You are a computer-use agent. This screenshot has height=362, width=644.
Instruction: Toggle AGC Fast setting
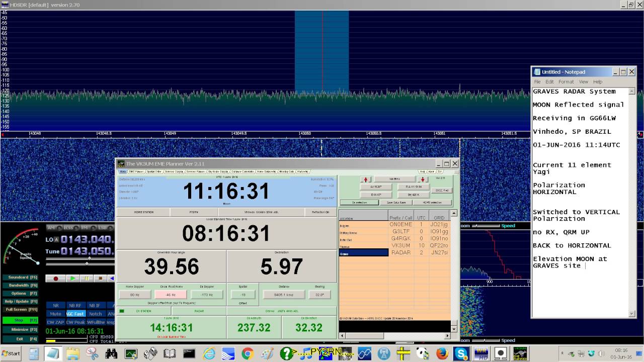(x=75, y=314)
